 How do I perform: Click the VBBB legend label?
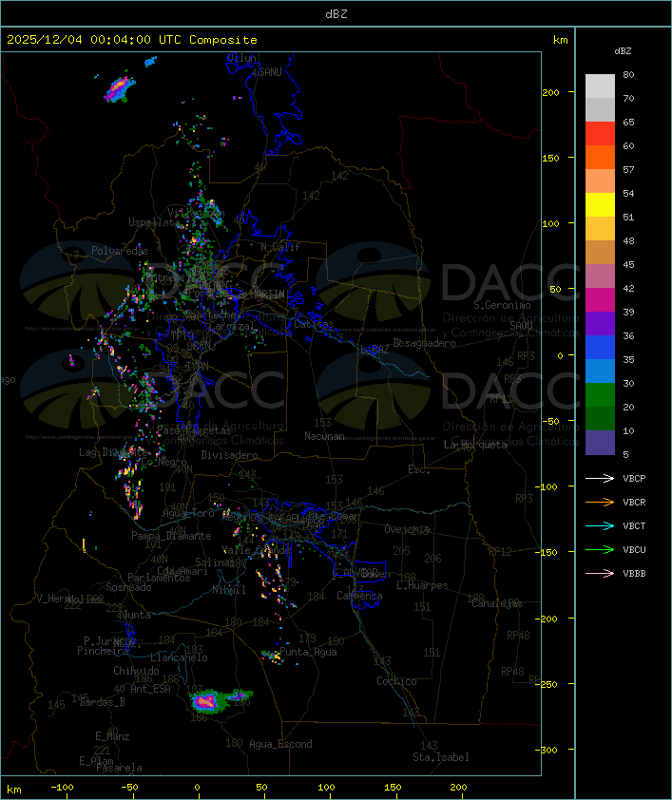tap(634, 574)
